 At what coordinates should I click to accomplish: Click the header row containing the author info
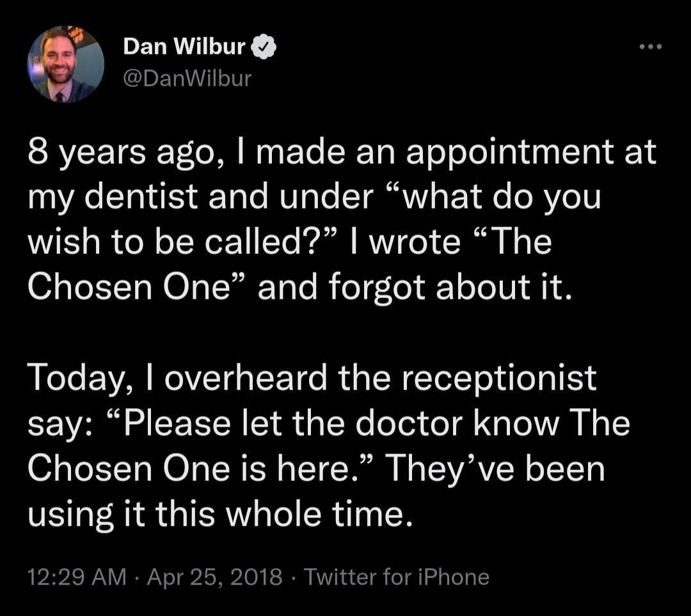[x=256, y=61]
